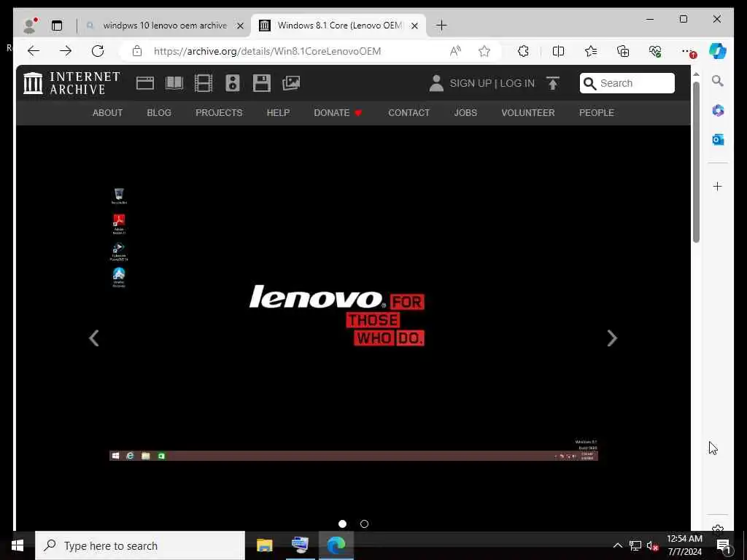
Task: Select second carousel dot indicator
Action: coord(365,524)
